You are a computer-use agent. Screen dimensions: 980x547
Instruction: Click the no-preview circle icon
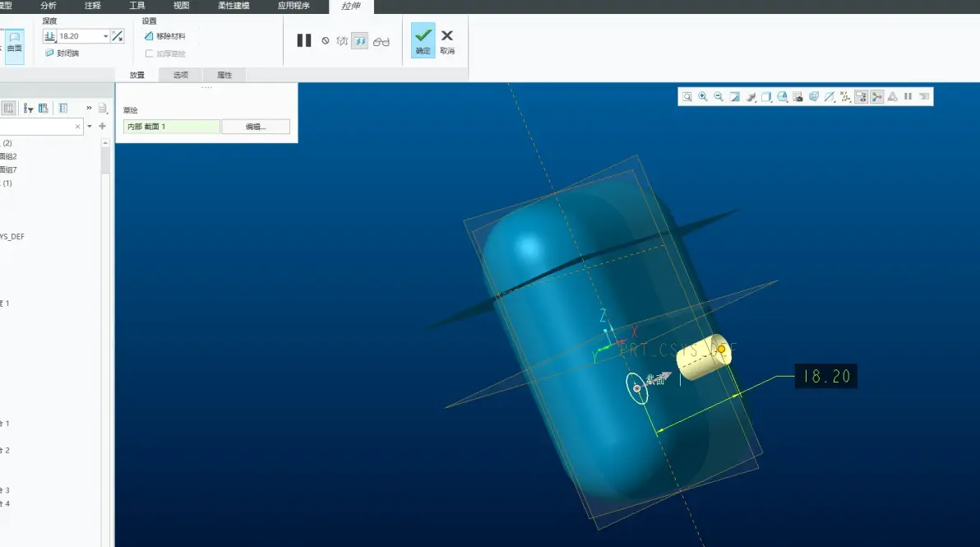coord(325,40)
